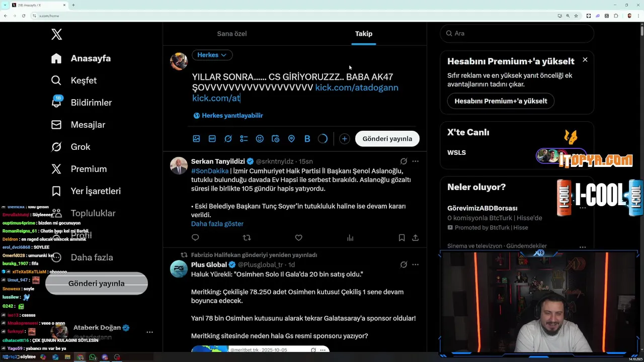Click the character count progress ring
The width and height of the screenshot is (644, 362).
(323, 139)
